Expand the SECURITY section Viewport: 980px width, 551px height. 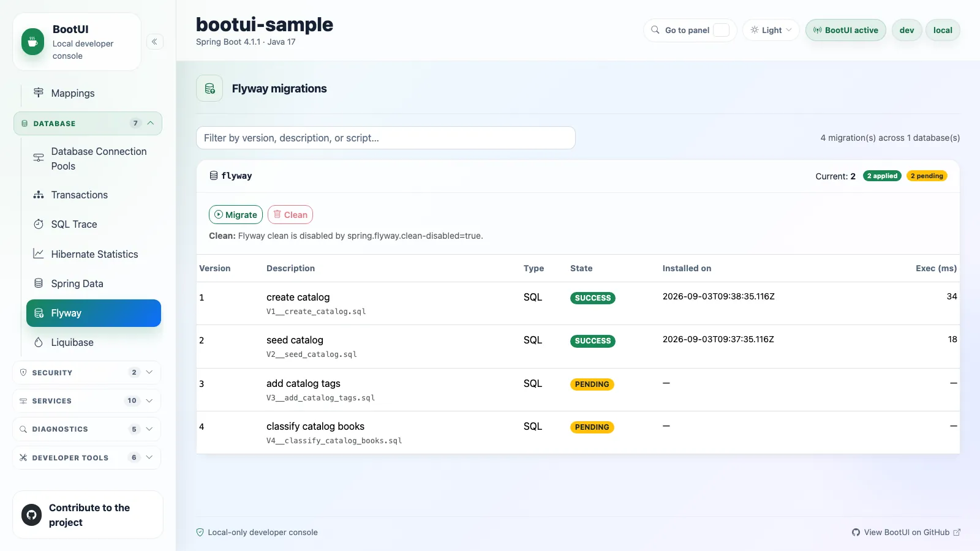click(x=87, y=372)
